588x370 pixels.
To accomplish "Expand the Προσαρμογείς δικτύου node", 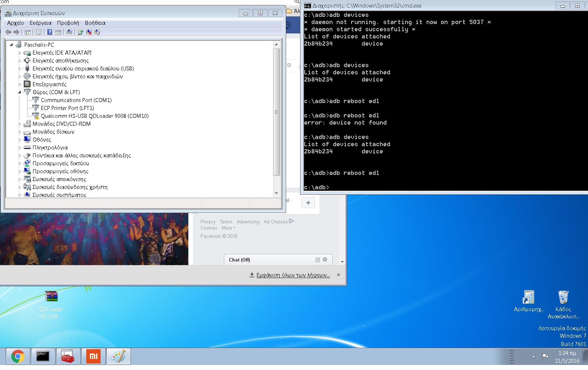I will (20, 163).
